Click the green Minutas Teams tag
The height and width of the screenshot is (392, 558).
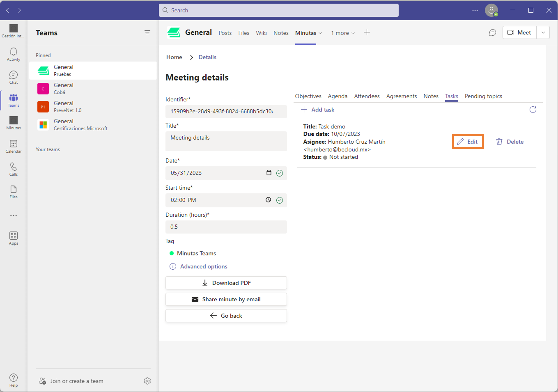[x=192, y=253]
